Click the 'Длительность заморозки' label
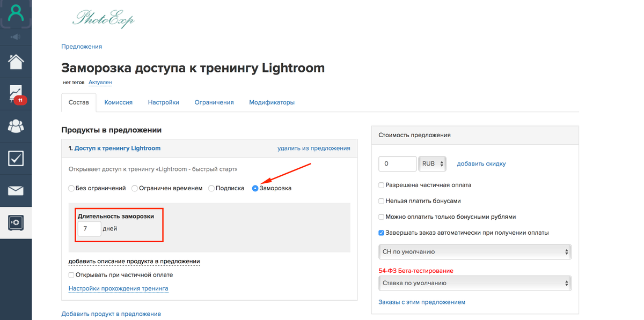The height and width of the screenshot is (320, 644). [x=116, y=216]
